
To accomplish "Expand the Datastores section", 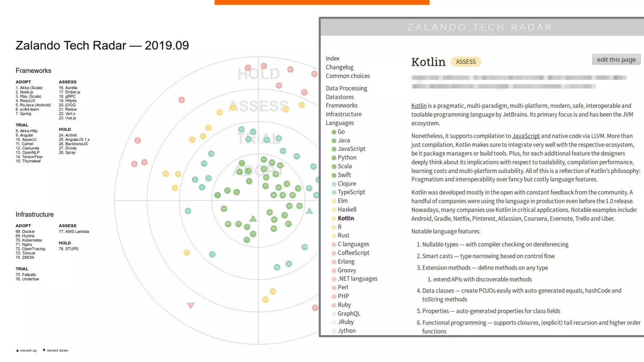I will click(340, 97).
